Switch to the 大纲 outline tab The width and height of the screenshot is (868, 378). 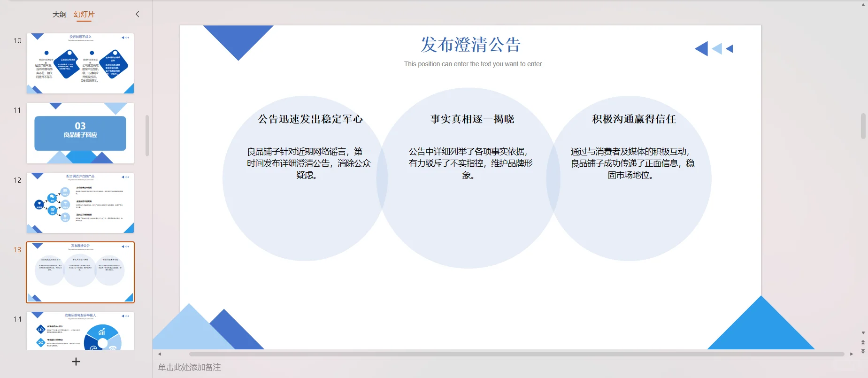tap(59, 15)
